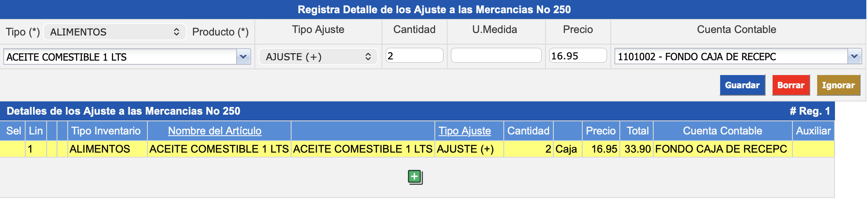Click the Cuenta Contable text field
Viewport: 868px width, 212px height.
[730, 57]
